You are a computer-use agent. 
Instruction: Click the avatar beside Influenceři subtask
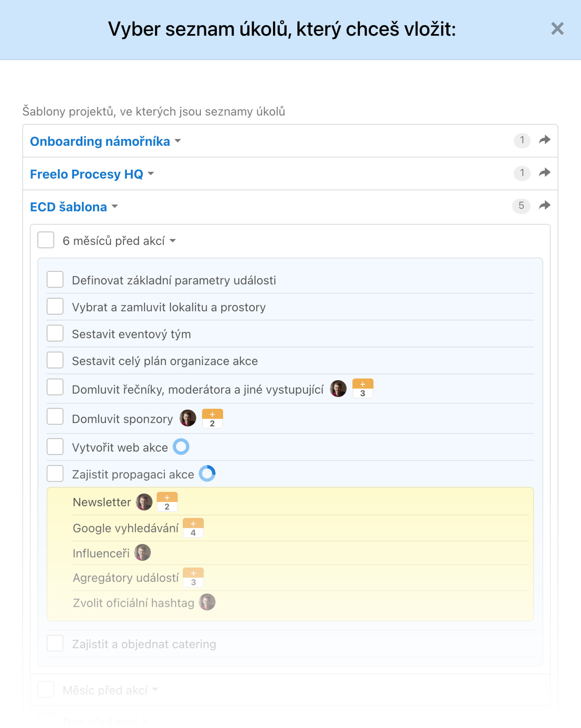click(142, 553)
